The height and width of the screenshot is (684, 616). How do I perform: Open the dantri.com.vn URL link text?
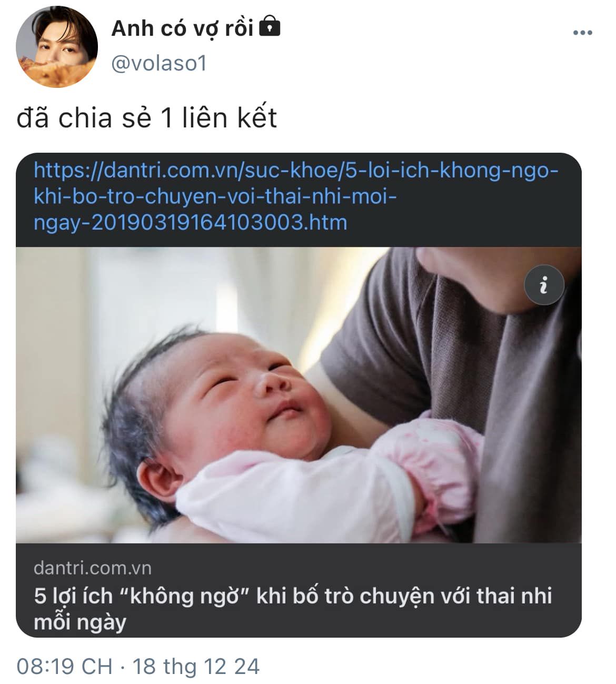coord(296,196)
